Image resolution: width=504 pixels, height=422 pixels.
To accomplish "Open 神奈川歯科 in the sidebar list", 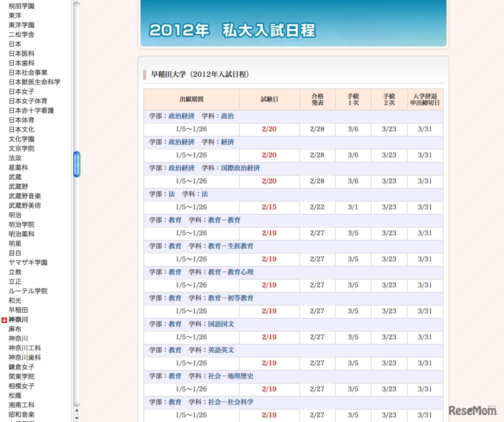I will (x=24, y=357).
